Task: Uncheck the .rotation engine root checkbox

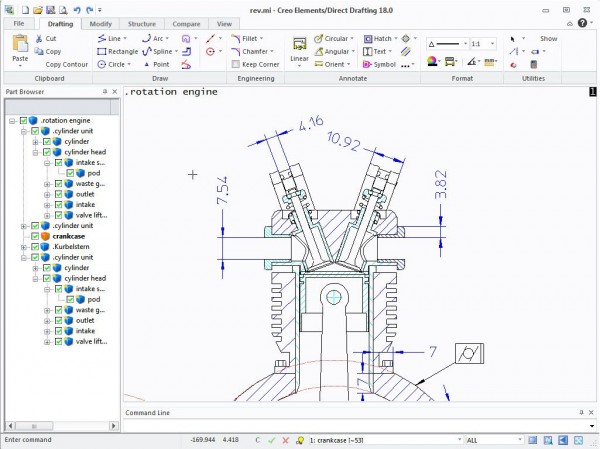Action: [24, 121]
